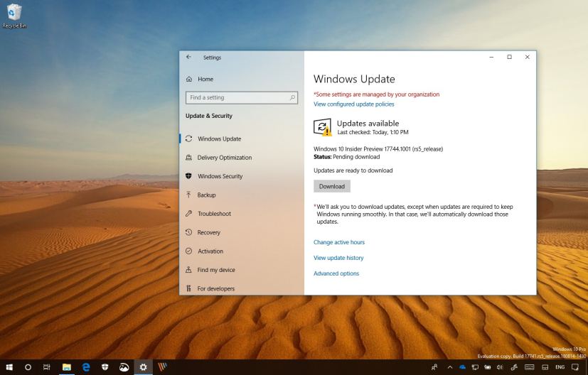
Task: Minimize the Settings window
Action: pyautogui.click(x=491, y=57)
